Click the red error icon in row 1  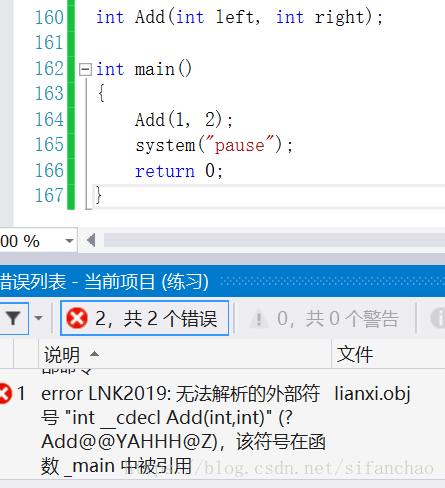point(5,394)
